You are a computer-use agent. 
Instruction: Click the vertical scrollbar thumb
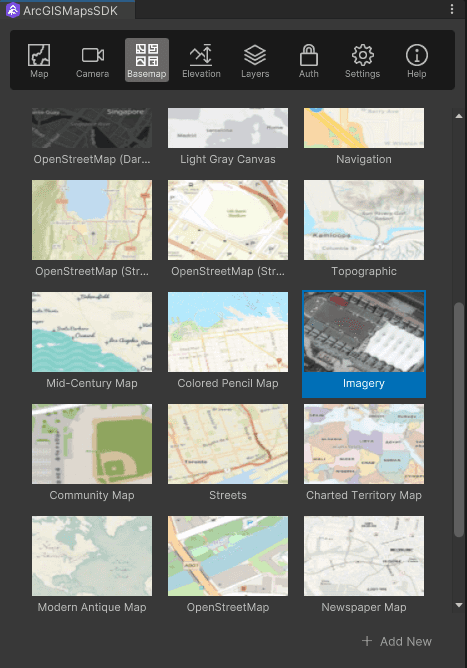point(459,420)
